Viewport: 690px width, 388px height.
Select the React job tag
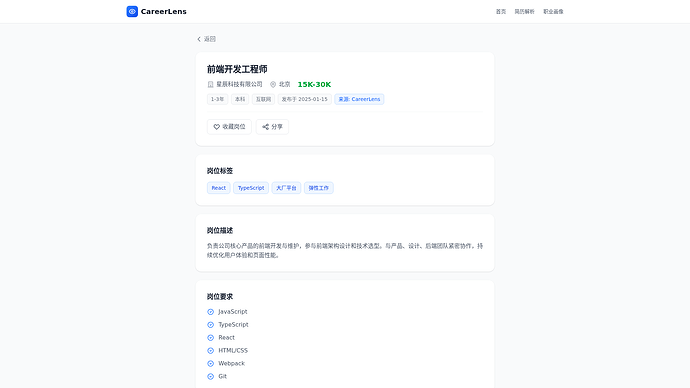[x=219, y=188]
